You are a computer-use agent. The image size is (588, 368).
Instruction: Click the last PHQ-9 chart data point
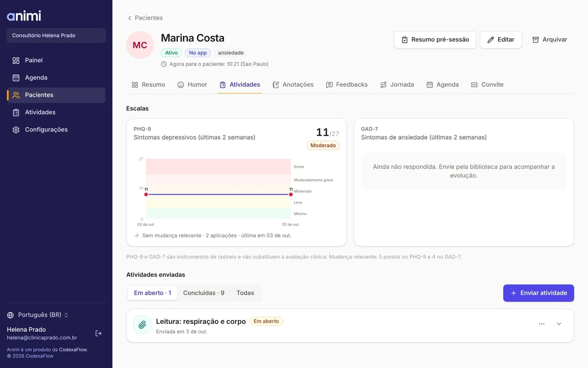(291, 194)
